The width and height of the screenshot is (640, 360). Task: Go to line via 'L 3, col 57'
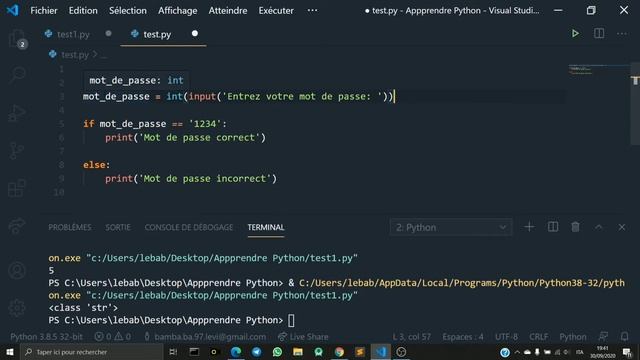pyautogui.click(x=411, y=336)
